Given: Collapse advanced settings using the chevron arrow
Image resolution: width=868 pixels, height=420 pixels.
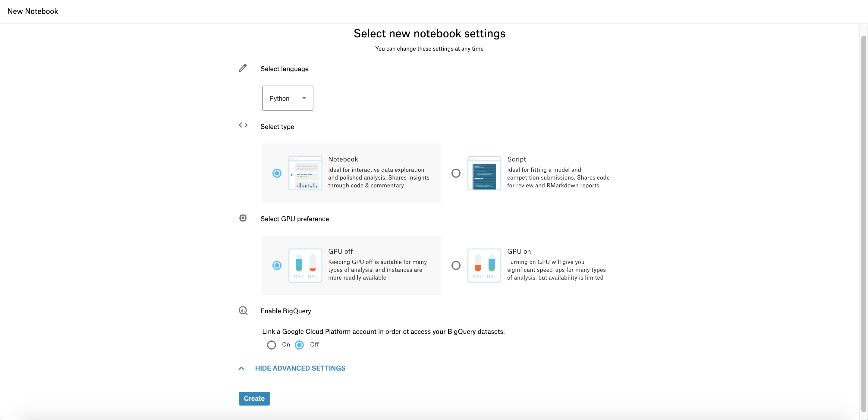Looking at the screenshot, I should (241, 368).
